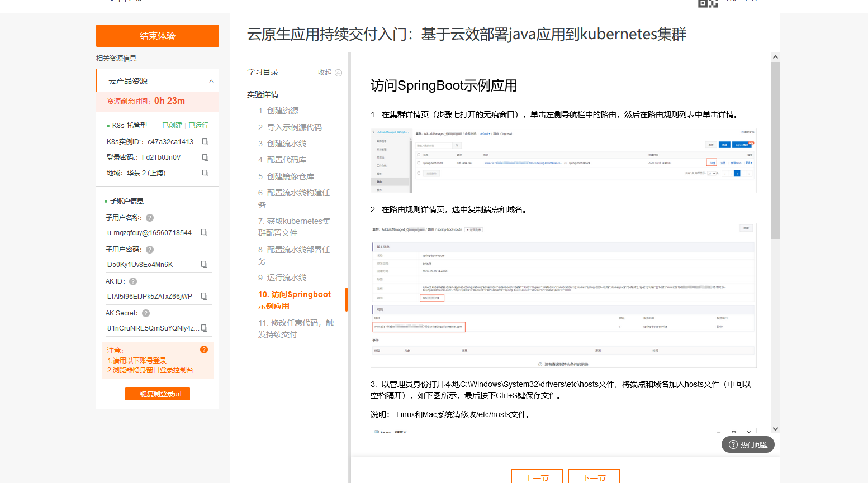This screenshot has height=483, width=868.
Task: Click the QR code icon at top
Action: point(708,3)
